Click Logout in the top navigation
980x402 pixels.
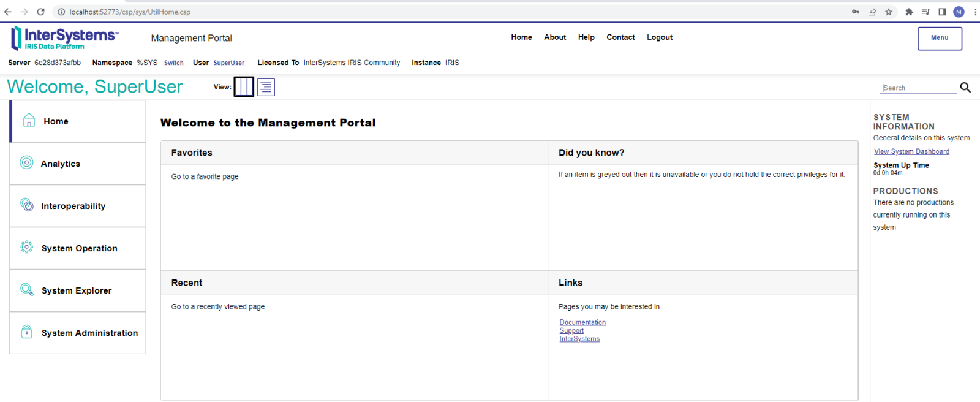pyautogui.click(x=660, y=37)
